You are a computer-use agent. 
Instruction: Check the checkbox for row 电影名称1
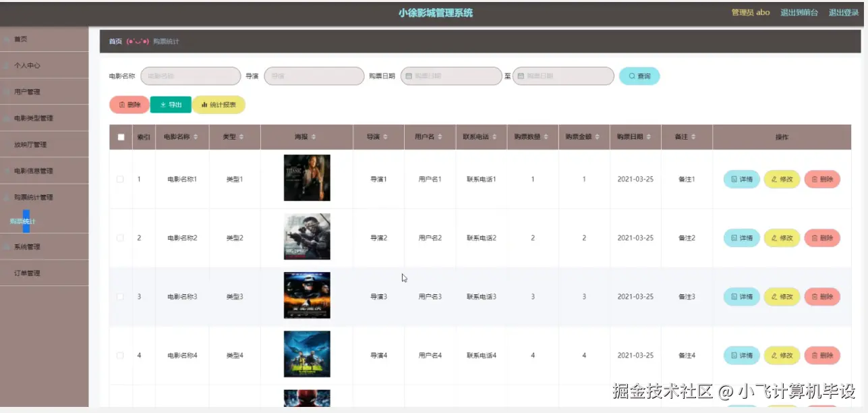(120, 180)
